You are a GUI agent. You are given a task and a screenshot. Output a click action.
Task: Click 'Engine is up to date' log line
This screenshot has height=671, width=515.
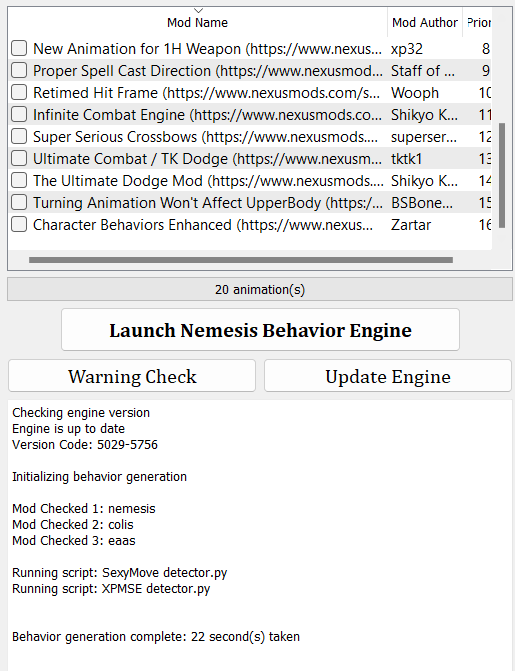click(68, 428)
